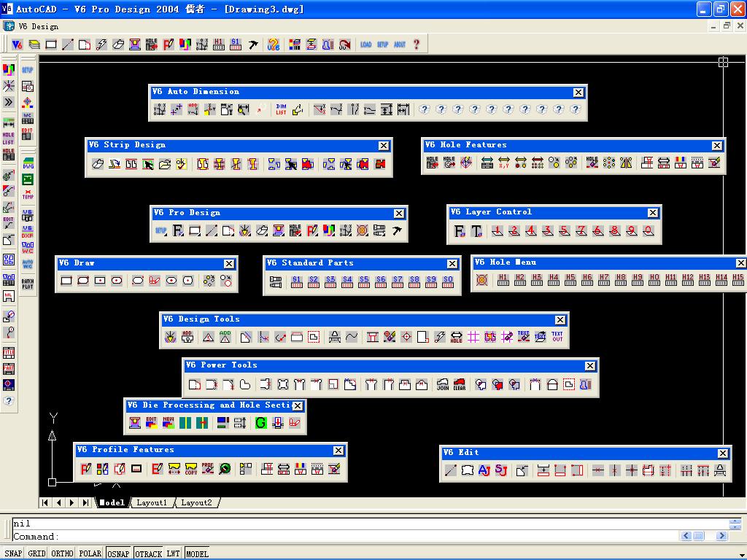Click LOAD button in main toolbar

pos(366,44)
